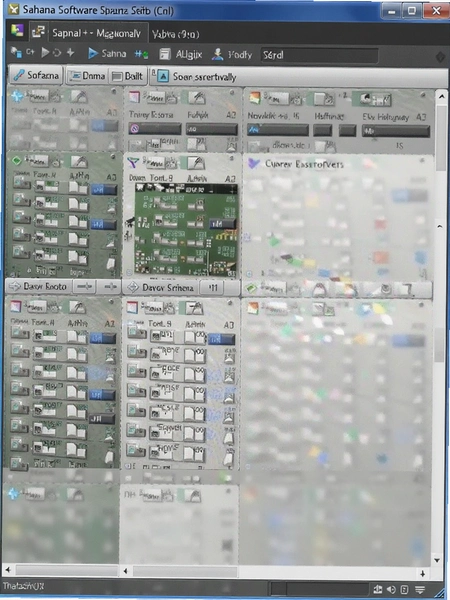Click the blue play Sahna toolbar icon
The height and width of the screenshot is (600, 450).
point(93,53)
